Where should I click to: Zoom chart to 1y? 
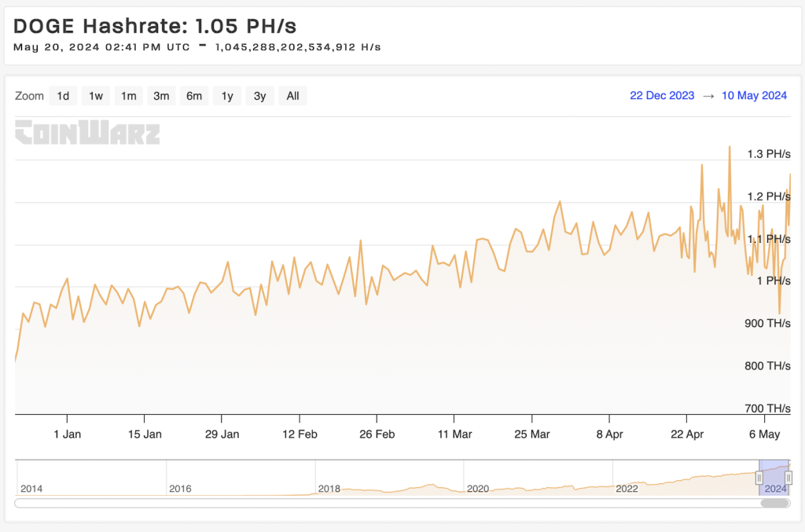(x=227, y=96)
